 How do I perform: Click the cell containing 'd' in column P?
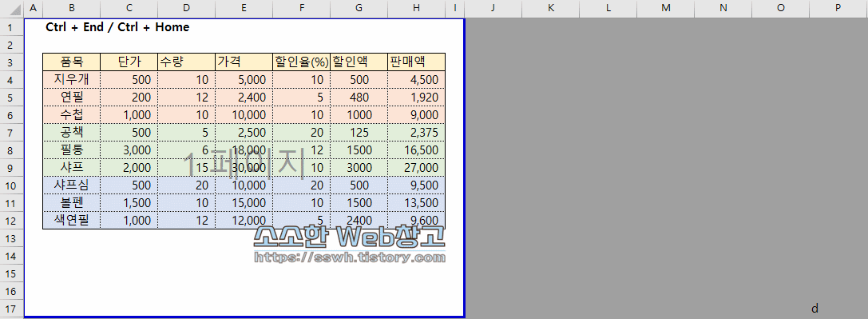coord(838,309)
